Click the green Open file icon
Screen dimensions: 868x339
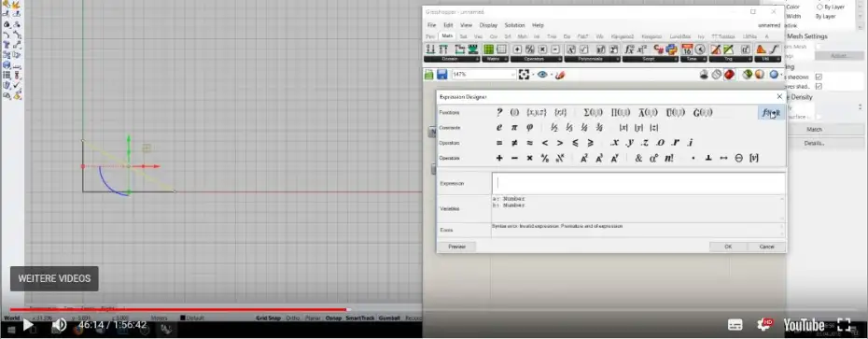click(429, 74)
